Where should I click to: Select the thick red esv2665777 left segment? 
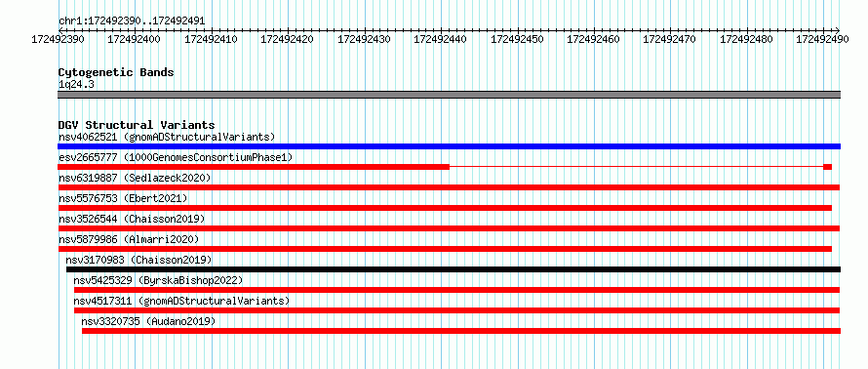[254, 167]
